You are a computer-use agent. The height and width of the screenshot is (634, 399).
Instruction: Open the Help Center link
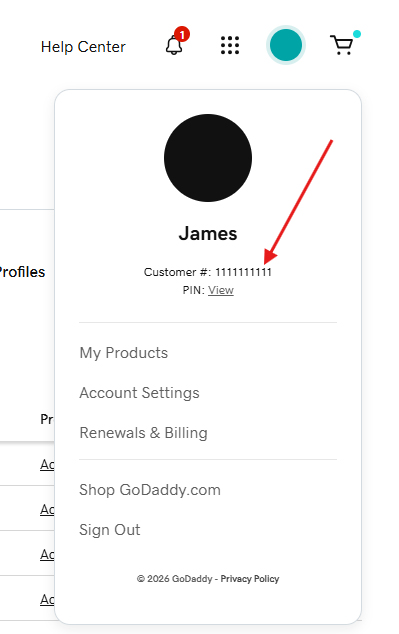pos(83,47)
